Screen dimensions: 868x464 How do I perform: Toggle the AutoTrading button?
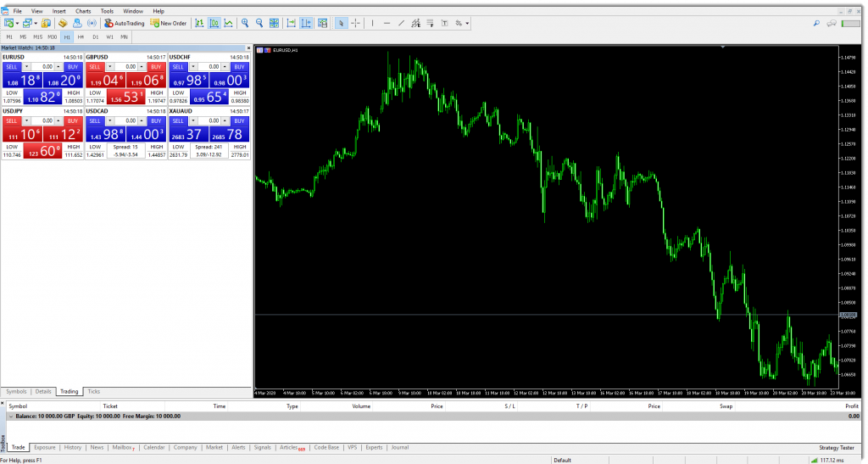click(x=126, y=23)
